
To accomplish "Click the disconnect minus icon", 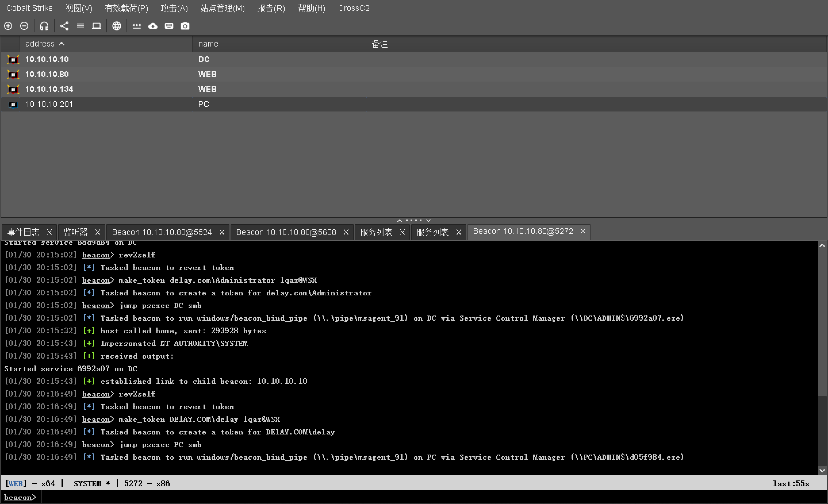I will [x=24, y=26].
